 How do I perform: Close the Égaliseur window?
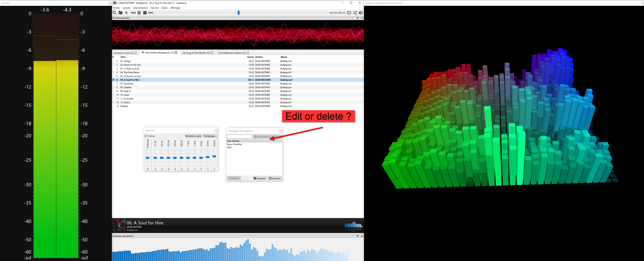click(x=216, y=130)
